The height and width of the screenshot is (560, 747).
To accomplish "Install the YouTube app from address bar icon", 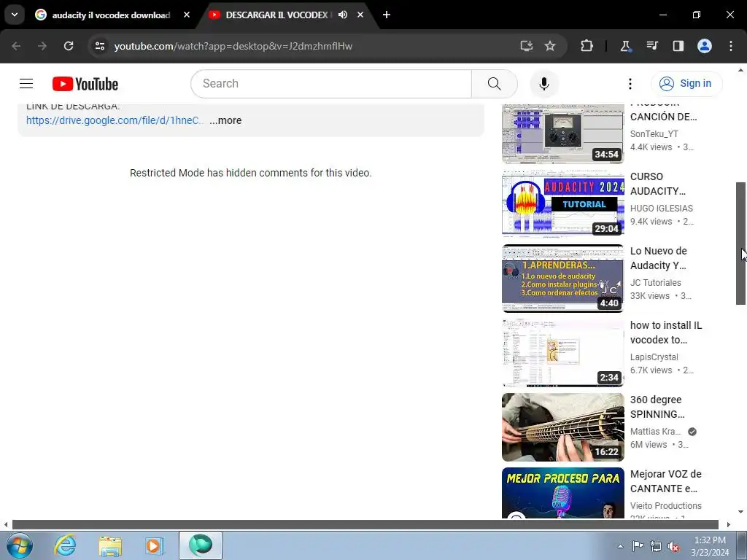I will tap(527, 46).
